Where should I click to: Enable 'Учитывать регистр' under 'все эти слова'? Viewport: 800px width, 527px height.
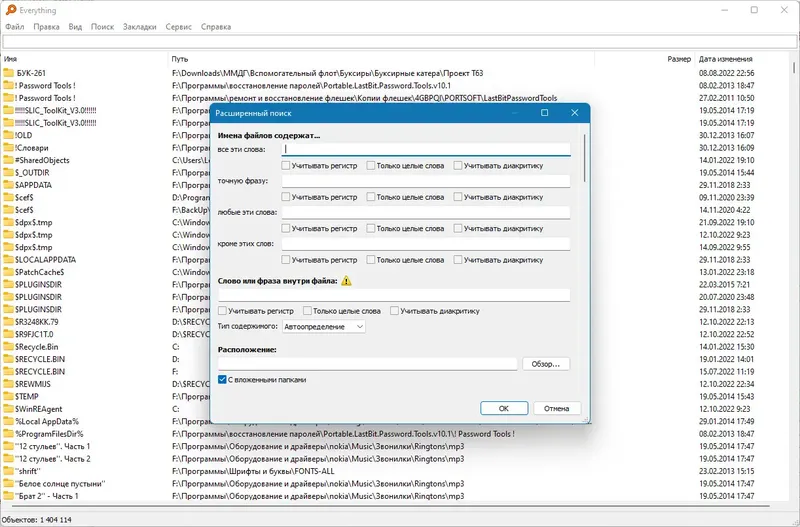(x=286, y=165)
